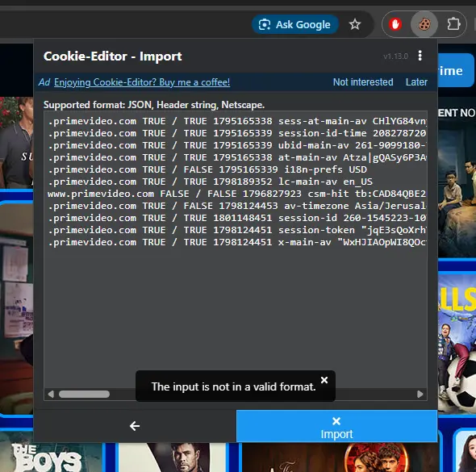Viewport: 476px width, 472px height.
Task: Click the x-main-av cookie line
Action: [236, 242]
